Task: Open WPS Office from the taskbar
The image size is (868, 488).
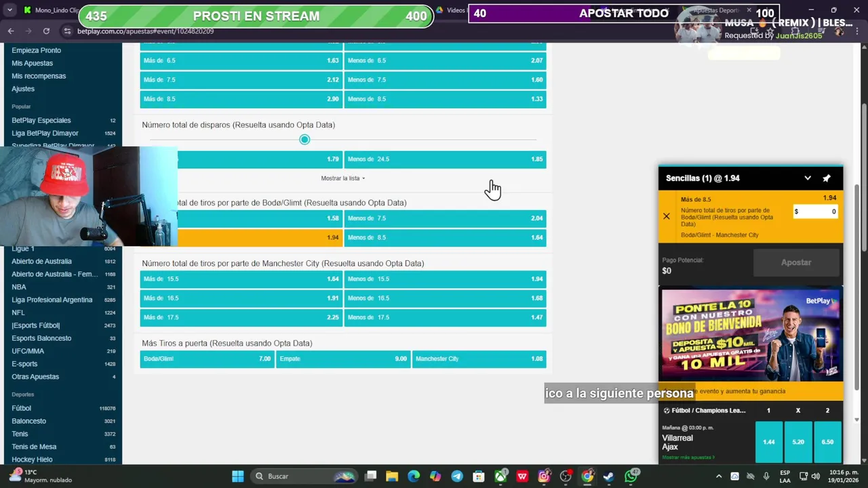Action: (522, 476)
